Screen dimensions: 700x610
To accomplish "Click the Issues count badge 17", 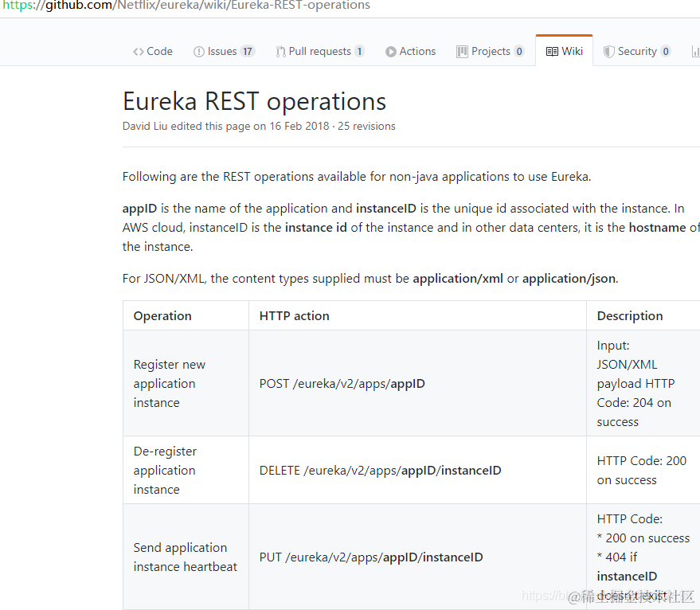I will [248, 51].
